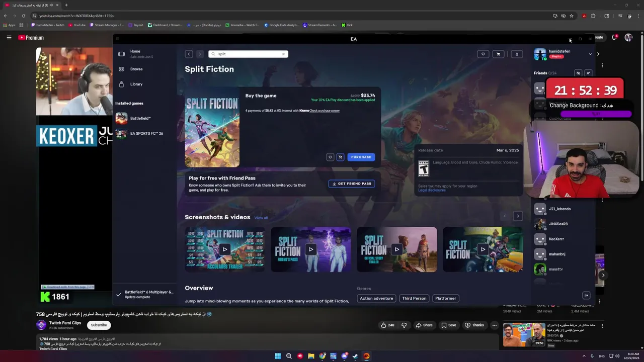Viewport: 644px width, 362px height.
Task: Open Stream Manager bookmark
Action: 107,25
